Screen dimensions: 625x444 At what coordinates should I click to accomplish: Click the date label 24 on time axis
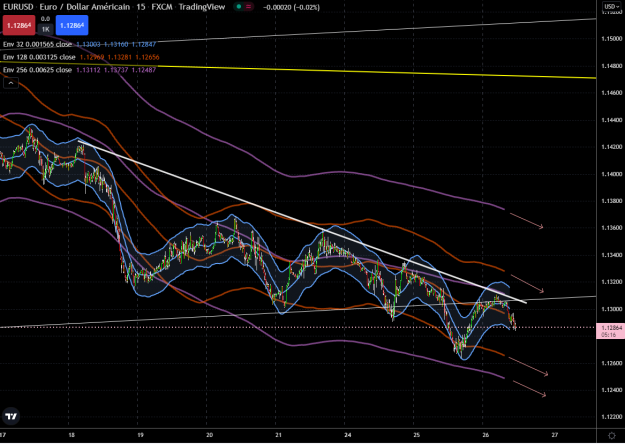pos(348,435)
